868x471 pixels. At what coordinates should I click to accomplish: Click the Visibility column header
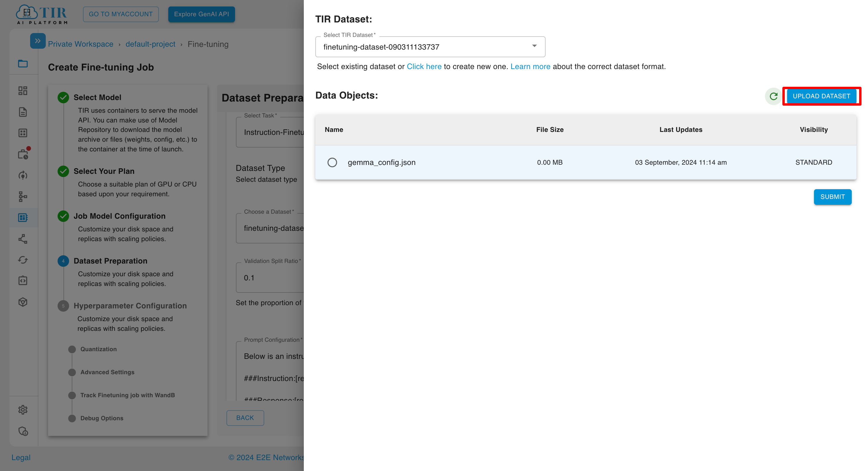point(813,130)
